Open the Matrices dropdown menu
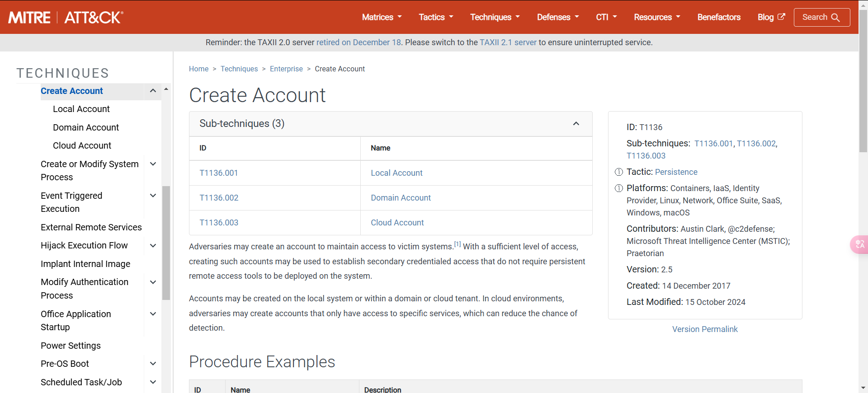 click(382, 17)
